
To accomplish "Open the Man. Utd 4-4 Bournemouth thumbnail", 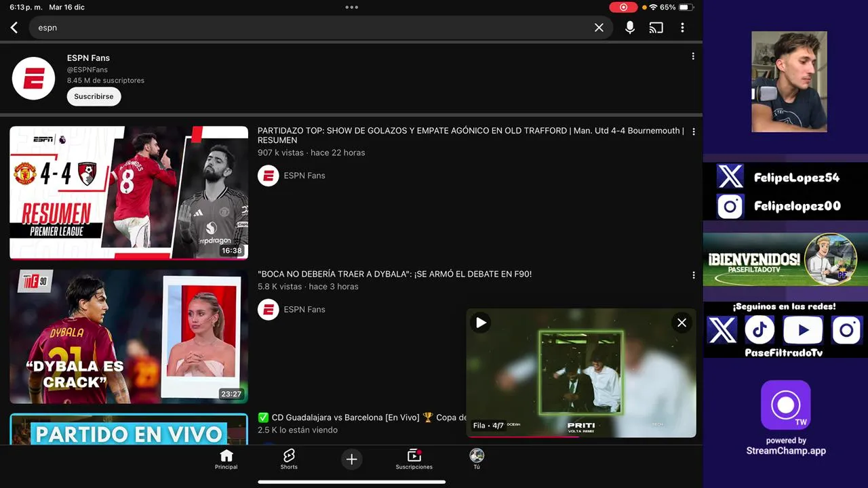I will 129,192.
